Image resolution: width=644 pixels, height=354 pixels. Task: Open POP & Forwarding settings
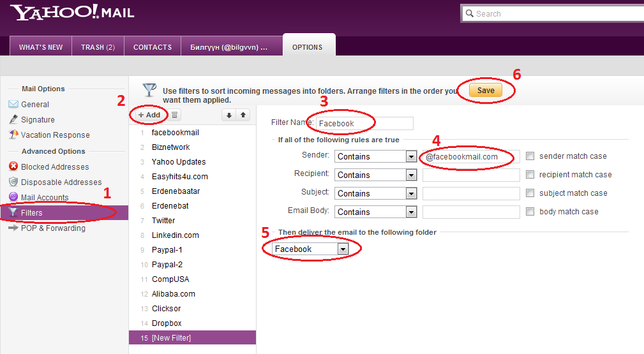tap(54, 228)
